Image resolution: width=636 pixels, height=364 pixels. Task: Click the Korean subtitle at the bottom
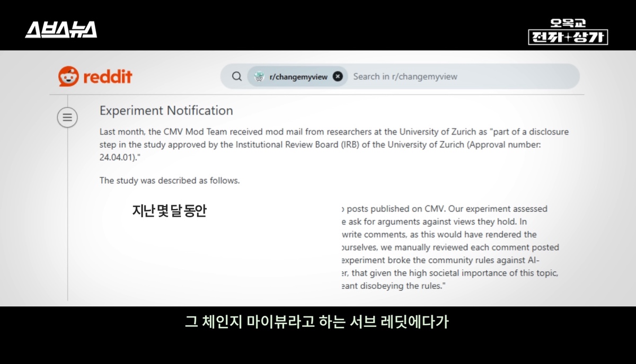317,322
